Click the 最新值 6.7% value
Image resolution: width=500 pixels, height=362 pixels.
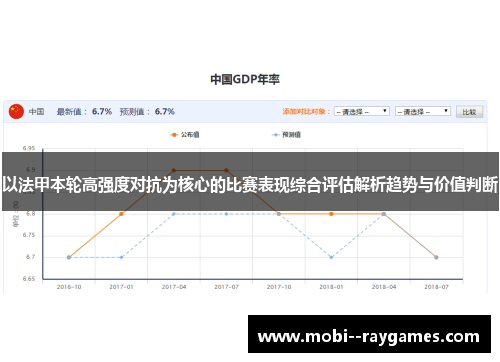pos(102,111)
